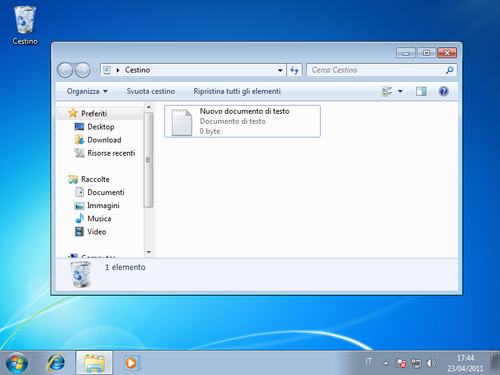Open the Organizza menu
The height and width of the screenshot is (375, 500).
click(87, 91)
